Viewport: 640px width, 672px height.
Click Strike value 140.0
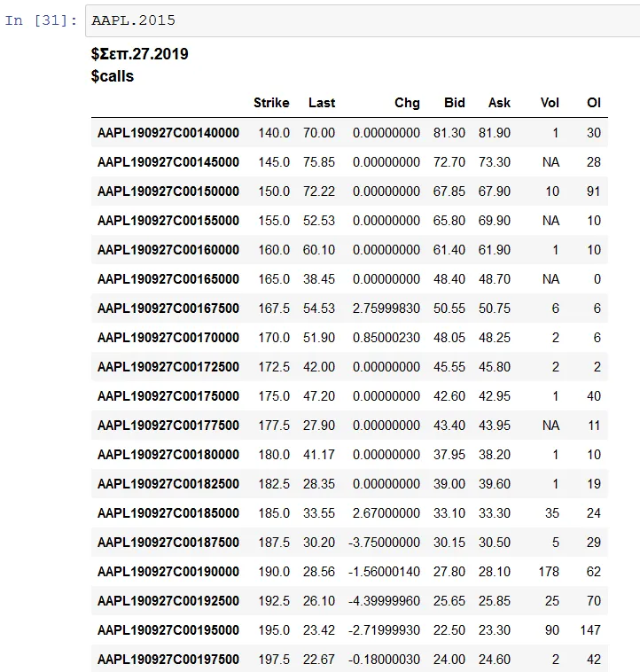point(274,133)
